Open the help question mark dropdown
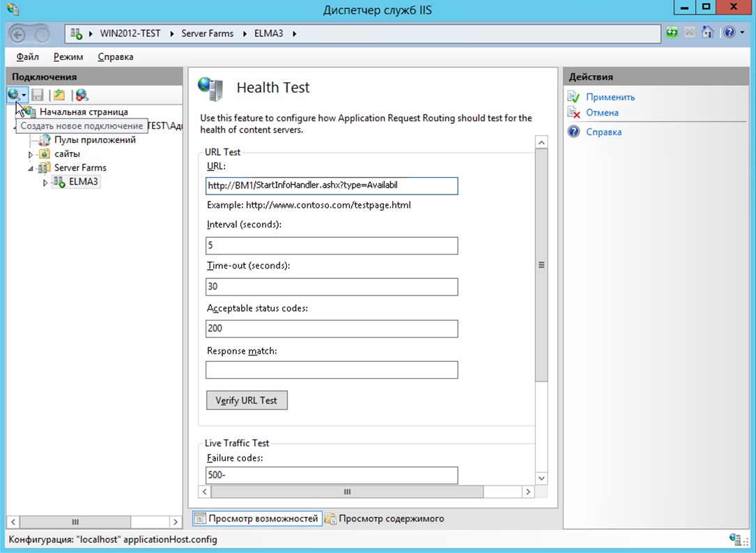This screenshot has height=553, width=756. [730, 33]
